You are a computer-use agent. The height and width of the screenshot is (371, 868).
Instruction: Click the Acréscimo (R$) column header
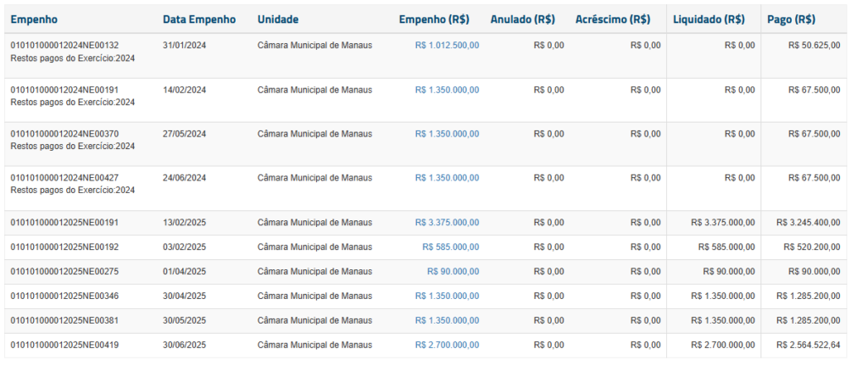[613, 19]
